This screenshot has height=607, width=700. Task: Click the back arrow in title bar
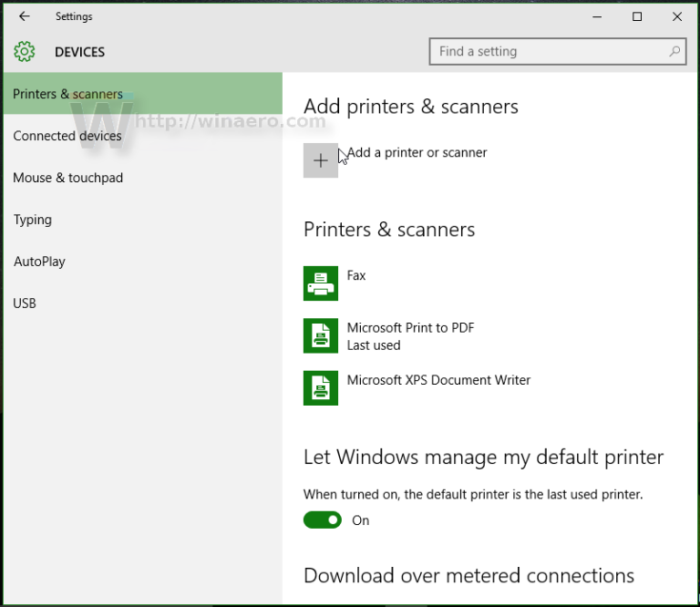(25, 16)
